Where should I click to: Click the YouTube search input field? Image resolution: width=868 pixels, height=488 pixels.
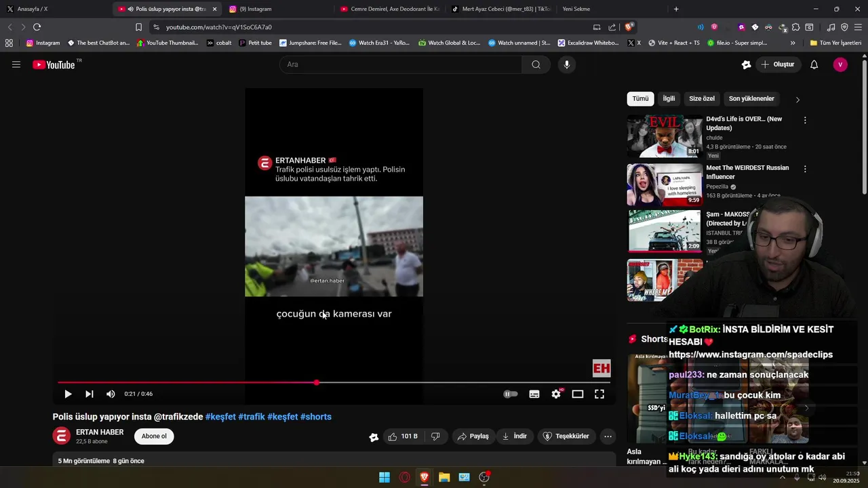point(401,64)
